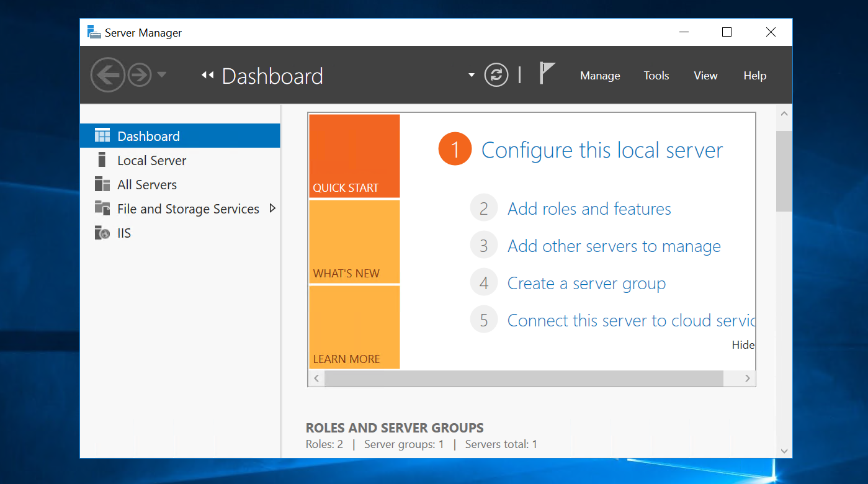Click Create a server group link

[x=586, y=284]
